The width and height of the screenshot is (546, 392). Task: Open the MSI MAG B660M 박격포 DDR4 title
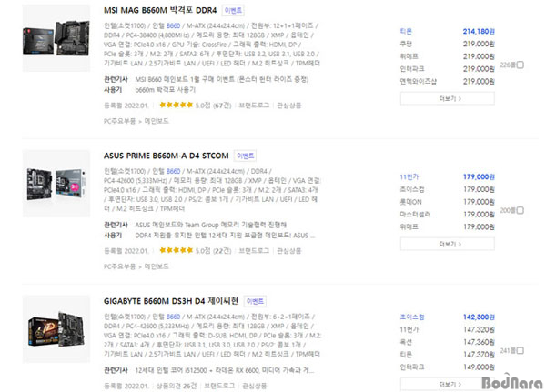(x=160, y=10)
